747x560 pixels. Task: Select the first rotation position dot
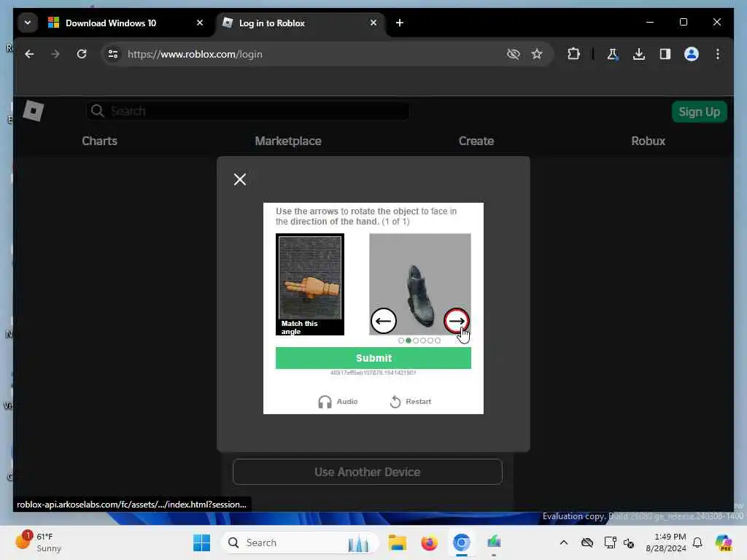[x=401, y=341]
